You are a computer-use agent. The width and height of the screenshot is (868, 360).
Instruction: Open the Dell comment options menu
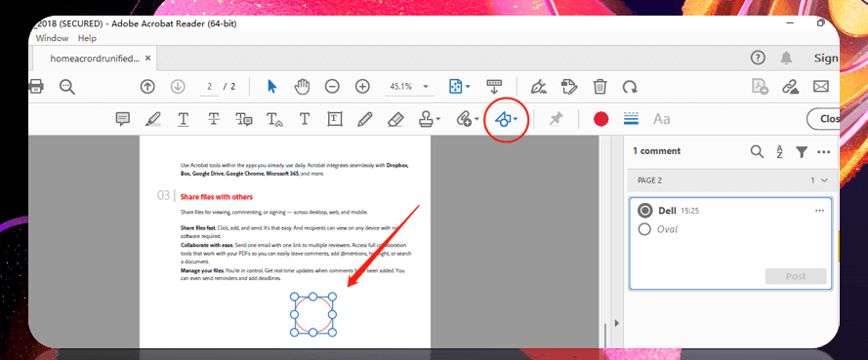820,211
